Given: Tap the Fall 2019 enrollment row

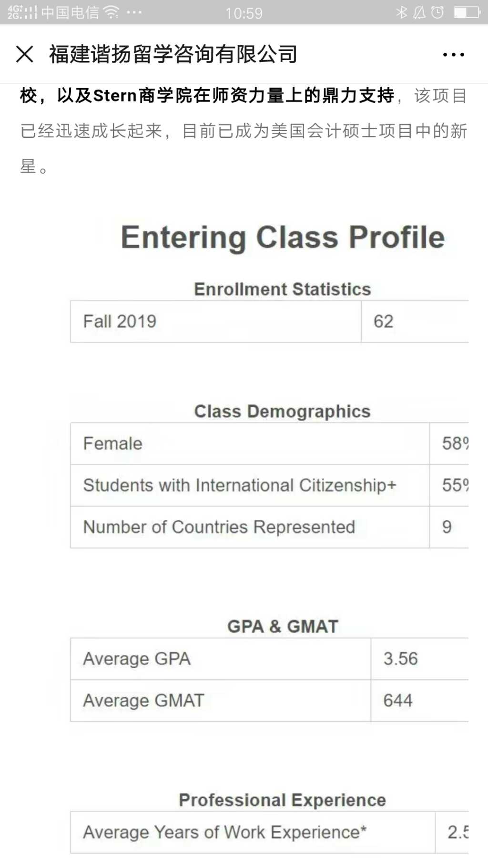Looking at the screenshot, I should coord(269,321).
